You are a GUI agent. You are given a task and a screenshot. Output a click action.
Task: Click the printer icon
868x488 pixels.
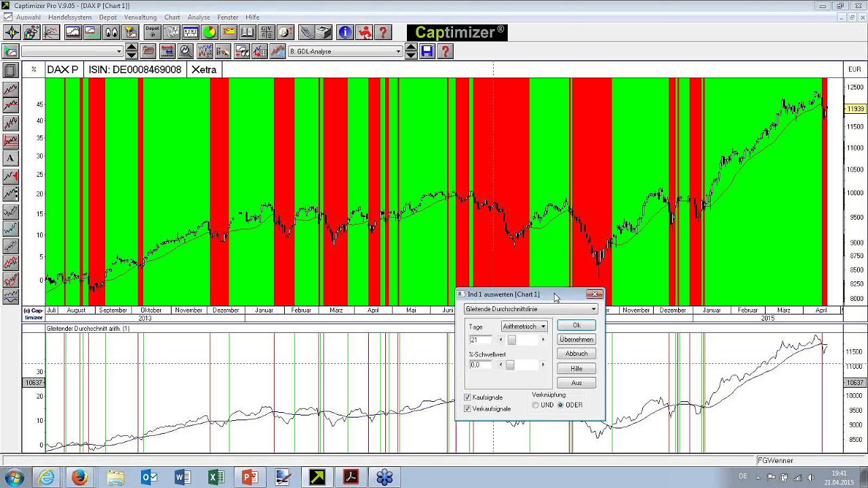coord(324,33)
